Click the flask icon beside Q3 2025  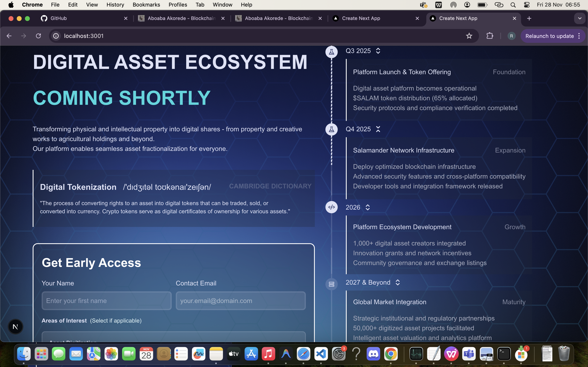(331, 51)
